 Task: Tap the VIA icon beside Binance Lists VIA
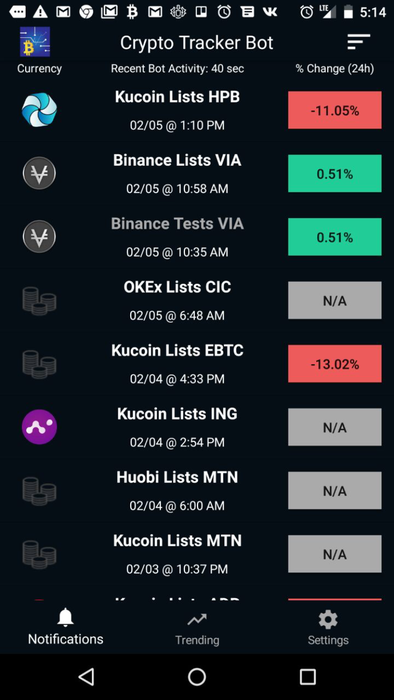point(39,173)
